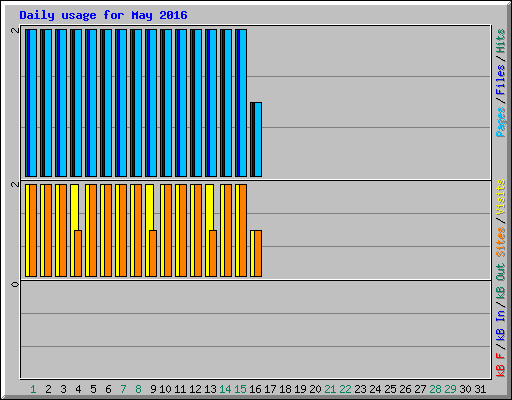Click day 6 axis label
512x400 pixels.
pyautogui.click(x=108, y=389)
